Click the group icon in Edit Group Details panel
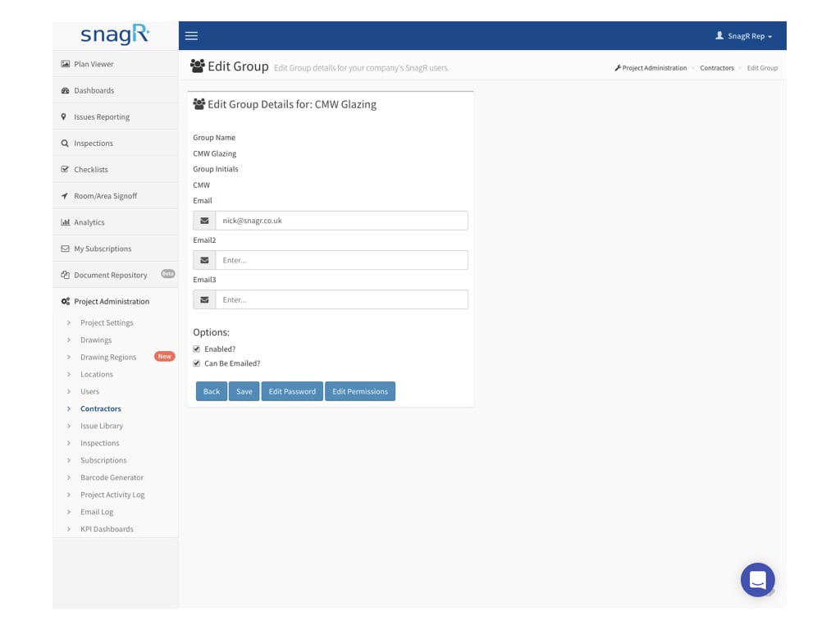Image resolution: width=840 pixels, height=630 pixels. pyautogui.click(x=199, y=104)
